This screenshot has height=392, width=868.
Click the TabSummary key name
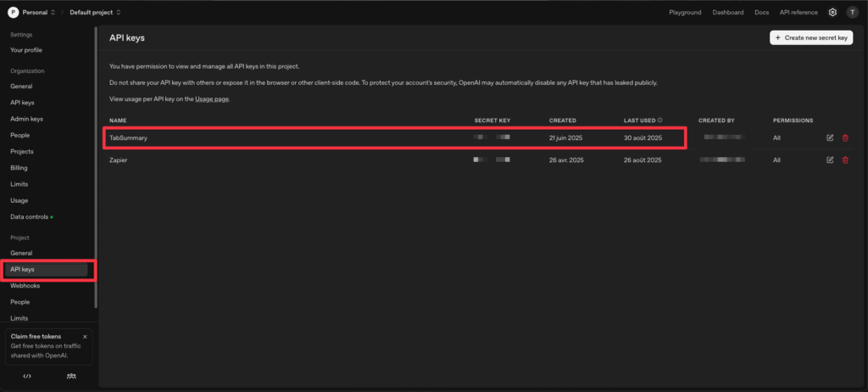coord(129,137)
